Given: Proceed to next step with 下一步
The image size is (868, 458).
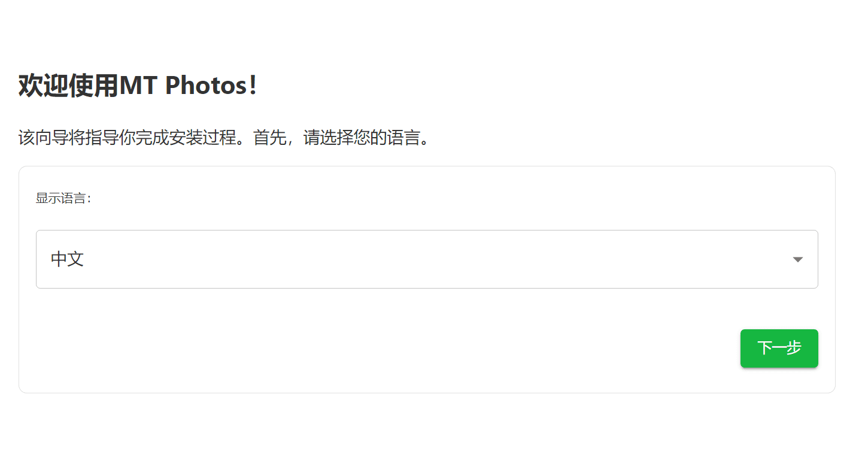Looking at the screenshot, I should [x=779, y=348].
